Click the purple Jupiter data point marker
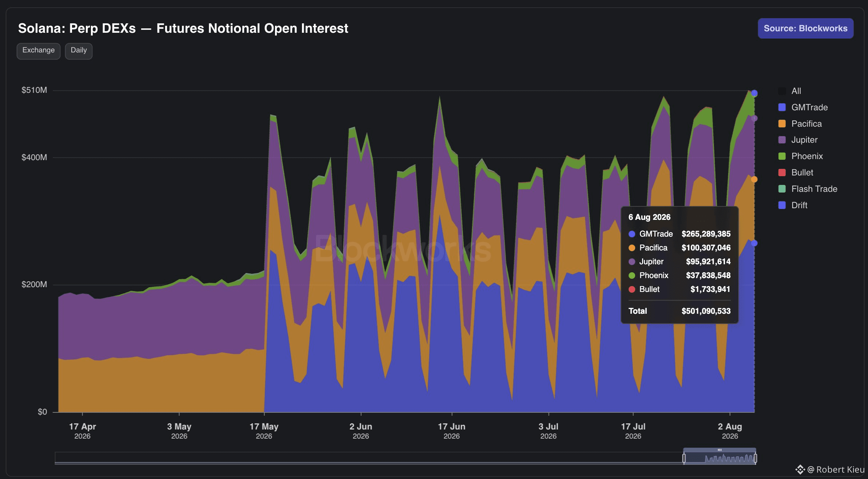This screenshot has height=479, width=868. (754, 118)
